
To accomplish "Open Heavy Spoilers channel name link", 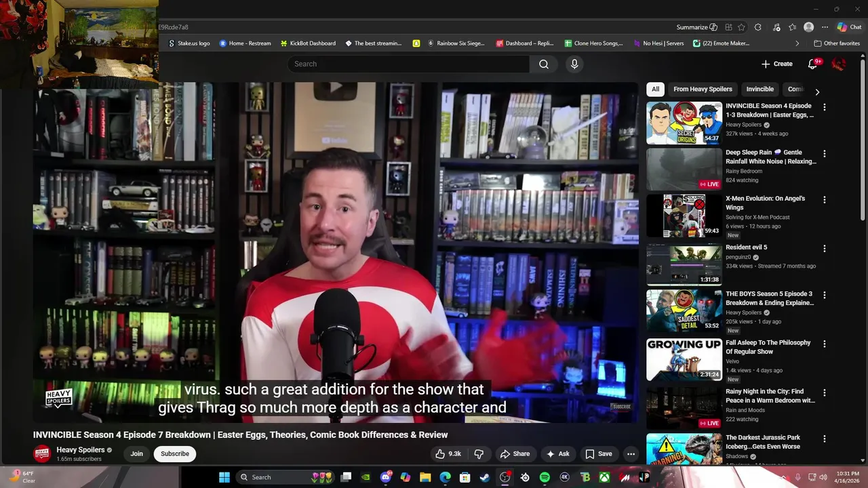I will 80,449.
